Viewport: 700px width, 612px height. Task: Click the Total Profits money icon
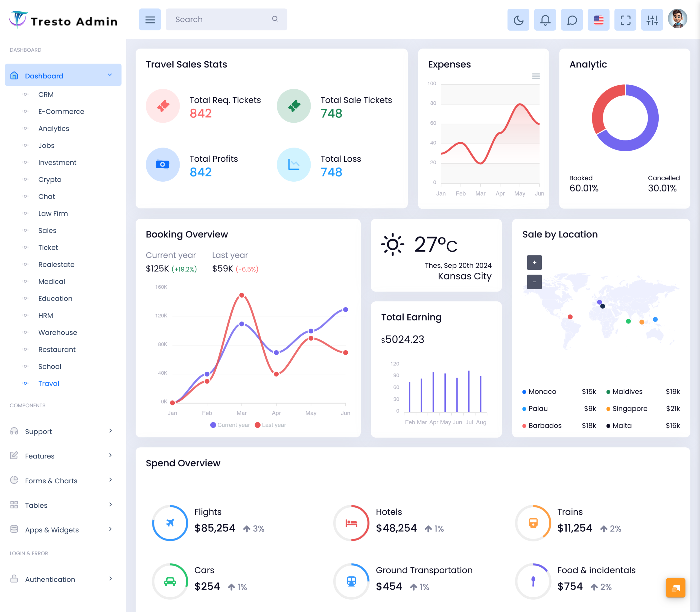pos(163,164)
